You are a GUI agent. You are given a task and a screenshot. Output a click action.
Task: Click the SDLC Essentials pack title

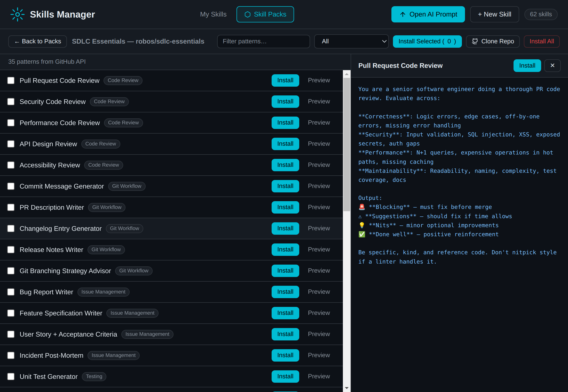coord(138,42)
